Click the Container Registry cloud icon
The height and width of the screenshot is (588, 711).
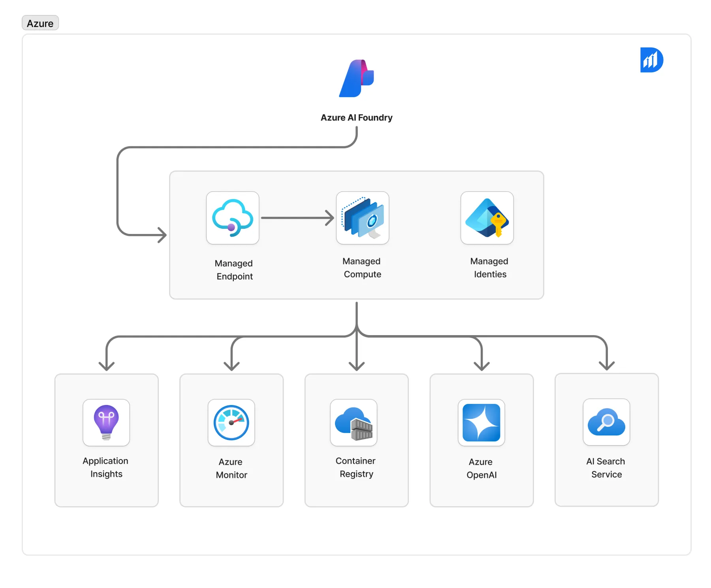click(354, 422)
